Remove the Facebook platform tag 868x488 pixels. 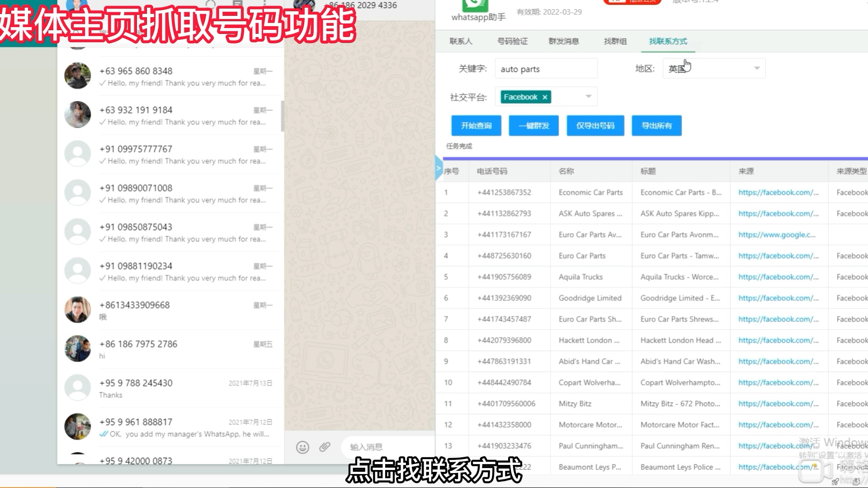click(x=545, y=97)
